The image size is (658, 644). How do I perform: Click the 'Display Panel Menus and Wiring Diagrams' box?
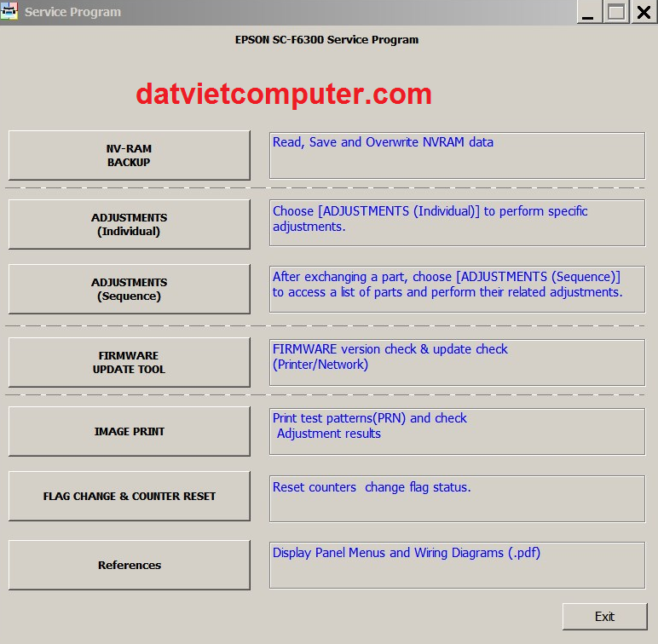(457, 564)
